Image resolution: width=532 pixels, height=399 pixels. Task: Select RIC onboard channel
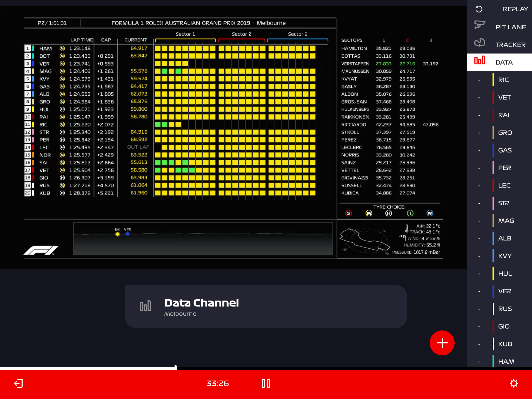pyautogui.click(x=500, y=80)
